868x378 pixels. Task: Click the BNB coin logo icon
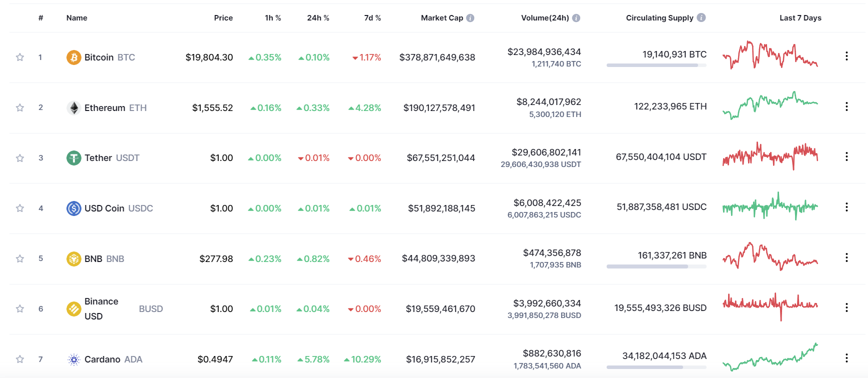pyautogui.click(x=74, y=259)
